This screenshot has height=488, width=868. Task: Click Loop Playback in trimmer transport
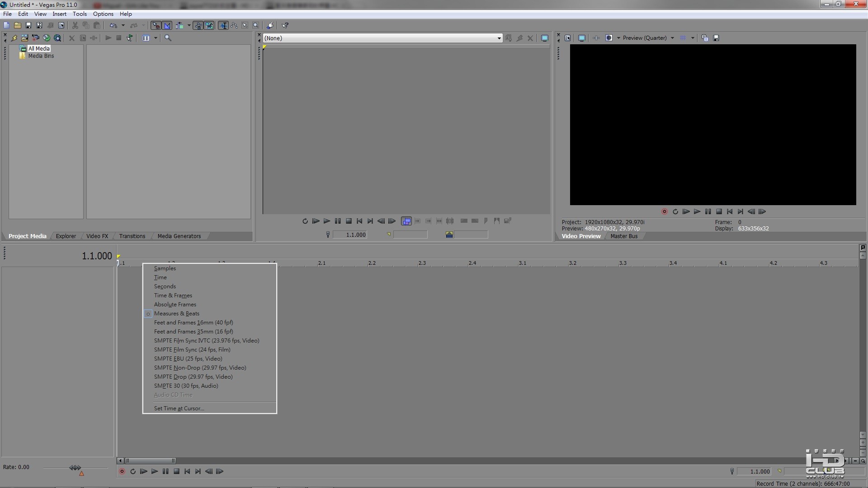tap(305, 221)
